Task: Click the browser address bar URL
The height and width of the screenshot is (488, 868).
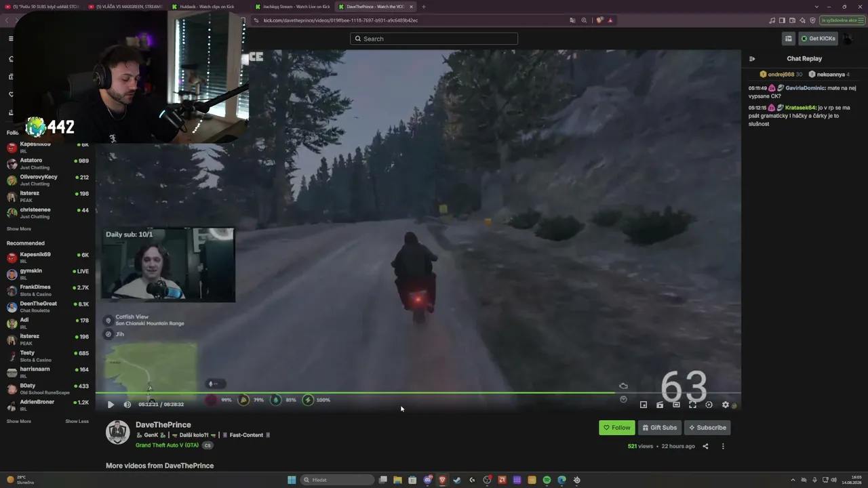Action: pyautogui.click(x=340, y=20)
